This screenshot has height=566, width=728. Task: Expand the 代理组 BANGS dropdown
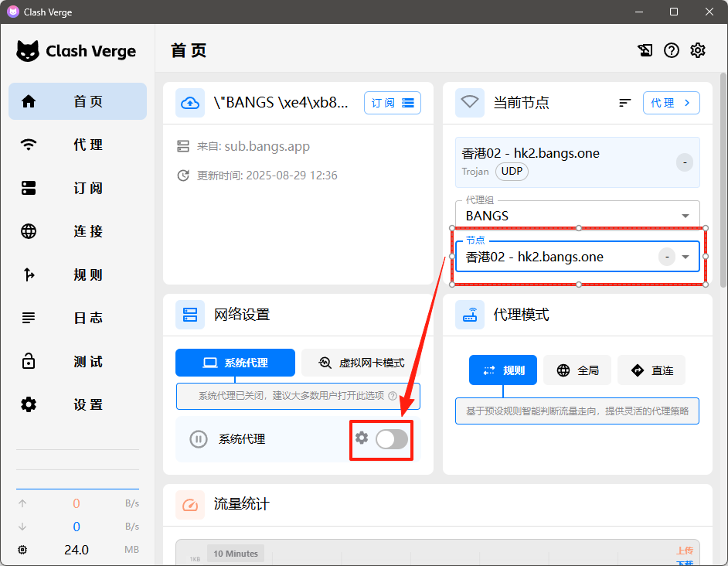coord(685,216)
